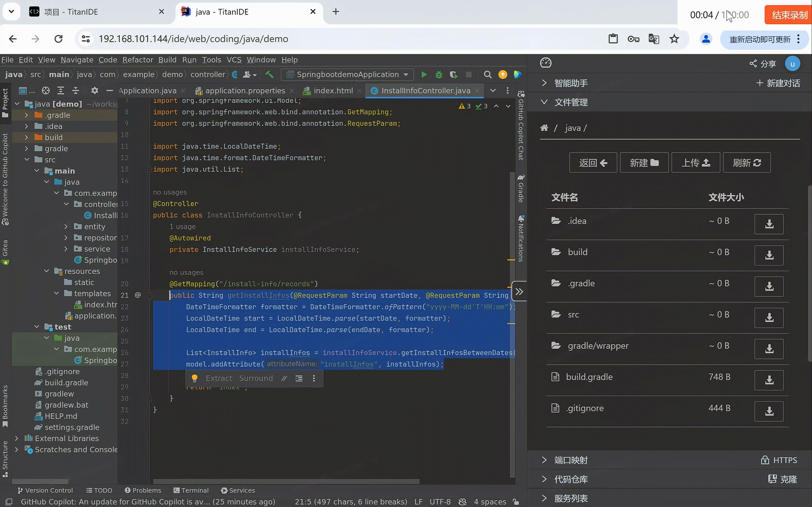Run with coverage shield icon

pyautogui.click(x=454, y=74)
